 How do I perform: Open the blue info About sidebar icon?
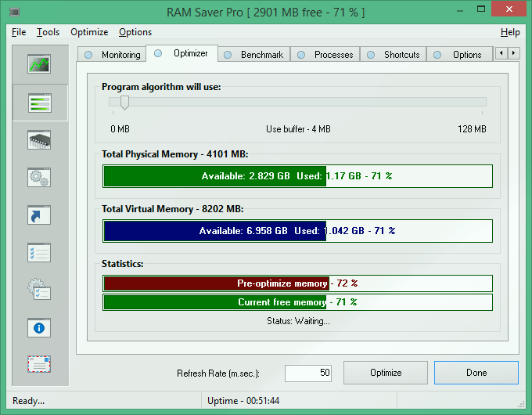pyautogui.click(x=39, y=327)
